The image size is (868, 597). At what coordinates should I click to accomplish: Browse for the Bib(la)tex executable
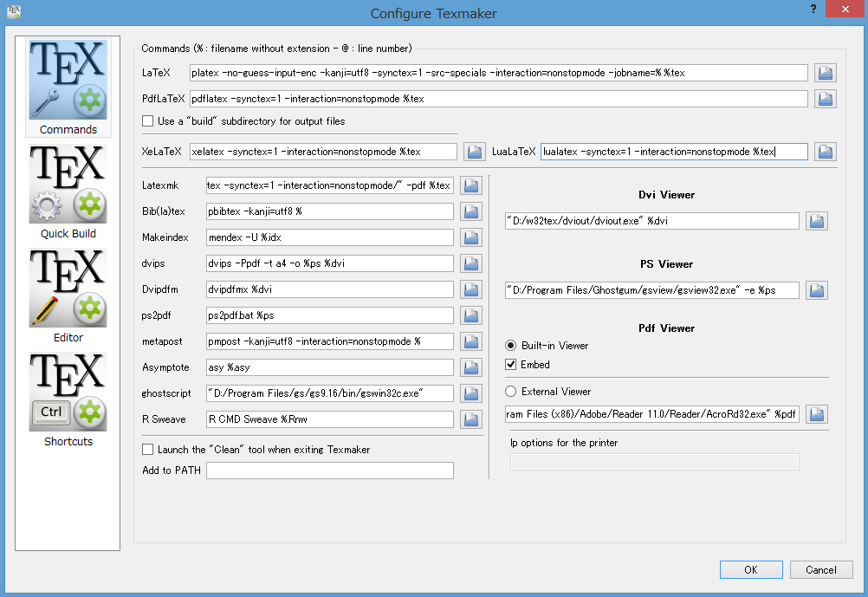pyautogui.click(x=471, y=211)
